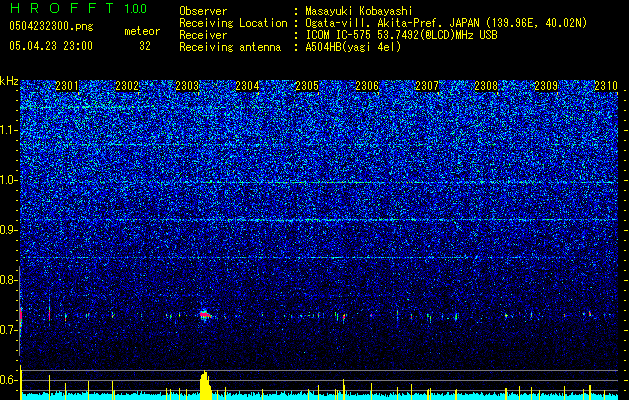This screenshot has height=400, width=629.
Task: Click the red echo at the spectrogram's left edge
Action: pos(21,314)
